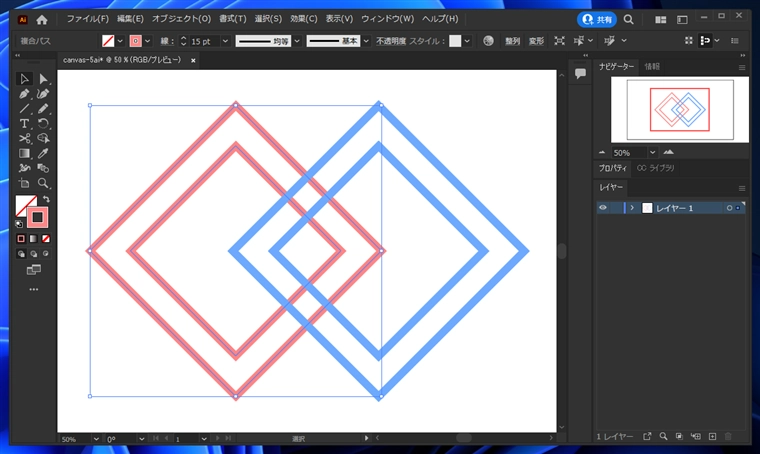Select the Gradient tool
The height and width of the screenshot is (454, 760).
coord(24,154)
